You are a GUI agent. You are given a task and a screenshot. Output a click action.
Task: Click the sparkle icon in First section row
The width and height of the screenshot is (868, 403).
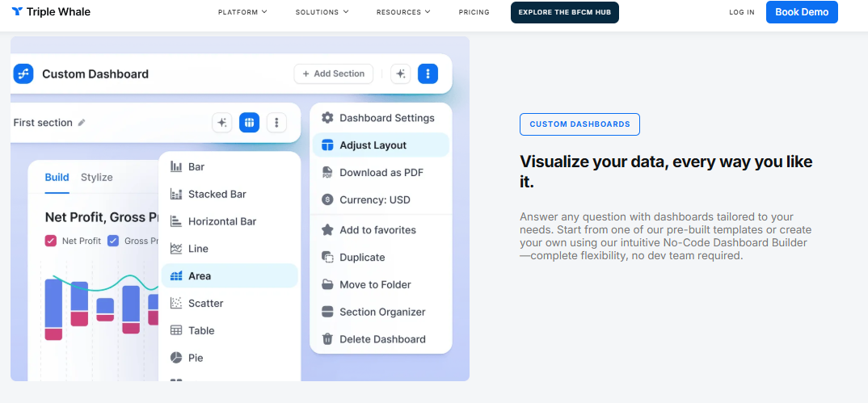(222, 123)
